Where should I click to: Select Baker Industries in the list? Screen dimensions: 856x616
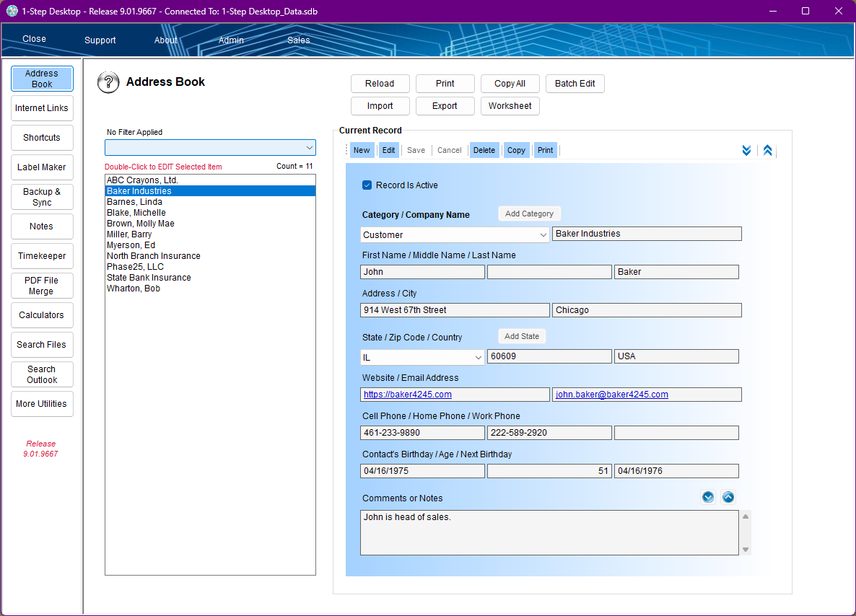210,191
